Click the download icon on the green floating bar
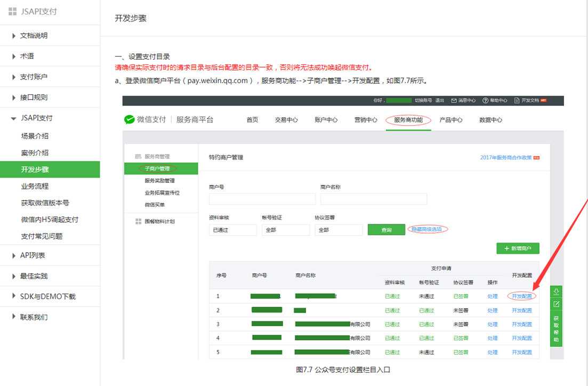This screenshot has height=386, width=588. pyautogui.click(x=556, y=292)
